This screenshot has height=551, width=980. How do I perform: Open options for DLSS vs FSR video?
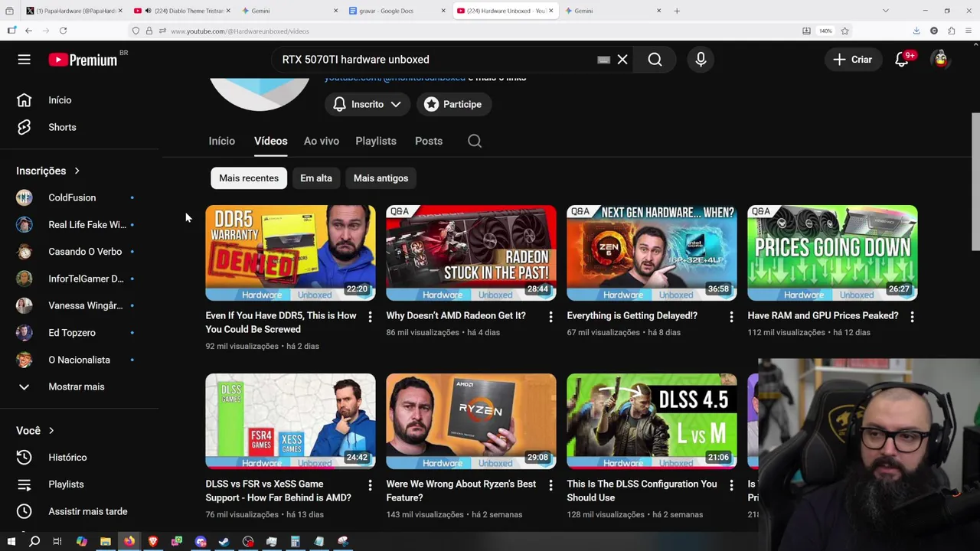pyautogui.click(x=370, y=484)
